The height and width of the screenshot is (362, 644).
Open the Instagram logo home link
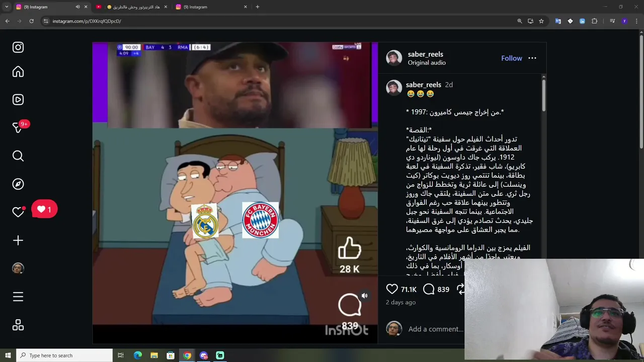click(x=18, y=47)
